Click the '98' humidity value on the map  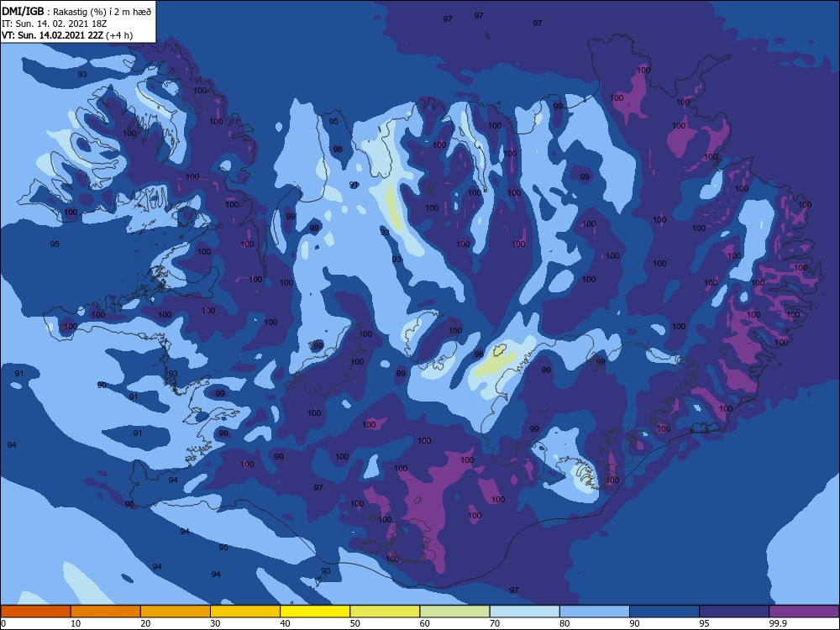tap(479, 354)
